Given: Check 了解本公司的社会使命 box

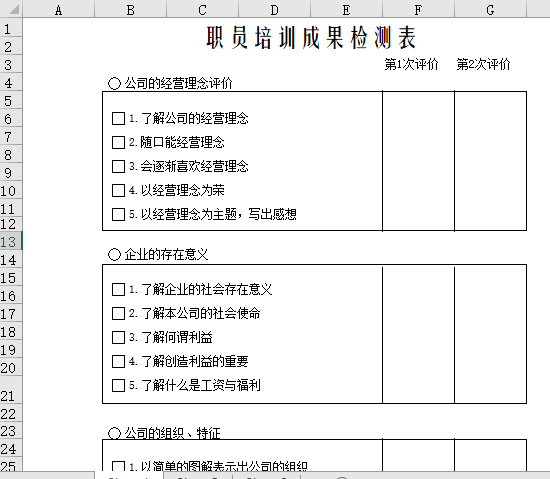Looking at the screenshot, I should pyautogui.click(x=118, y=313).
